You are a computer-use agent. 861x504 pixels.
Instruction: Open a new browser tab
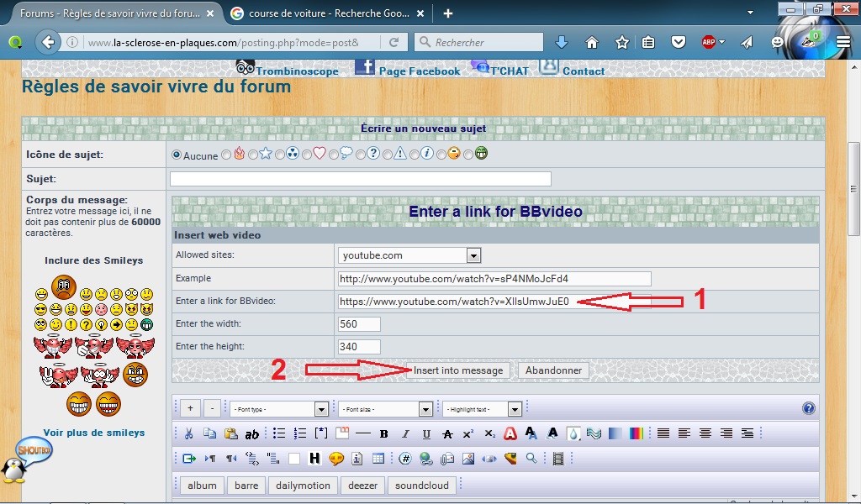tap(448, 13)
